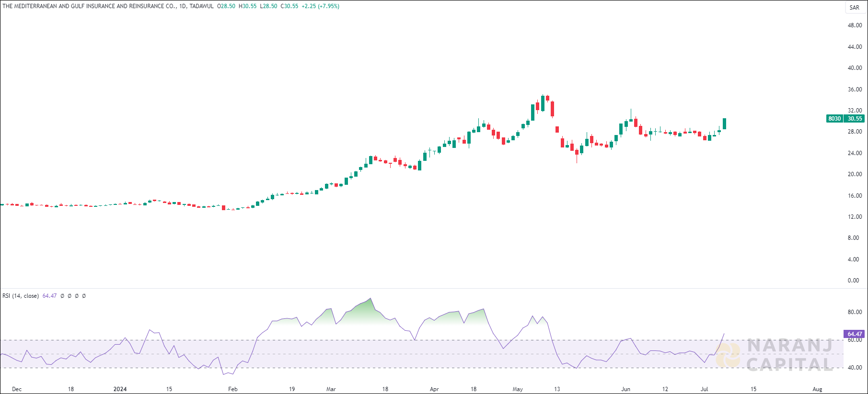868x394 pixels.
Task: Click the purple 64.47 tag on RSI axis
Action: [x=854, y=334]
